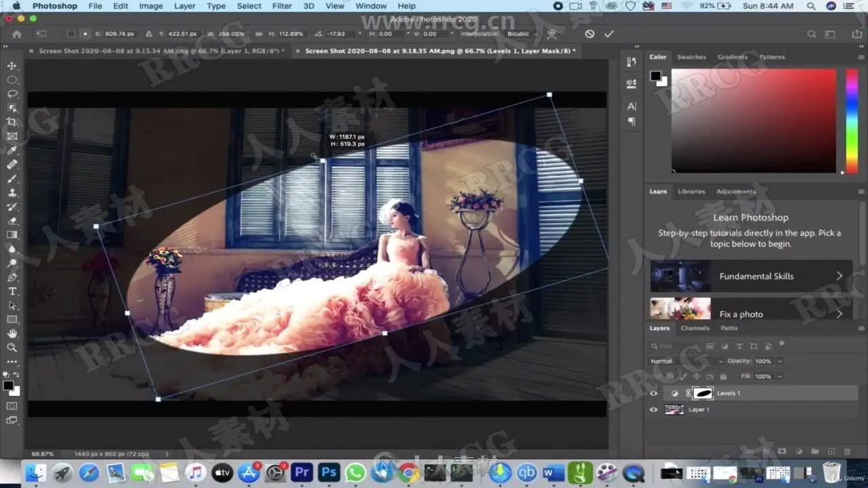Toggle the type layer filter in Layers panel
The image size is (868, 488).
(739, 346)
